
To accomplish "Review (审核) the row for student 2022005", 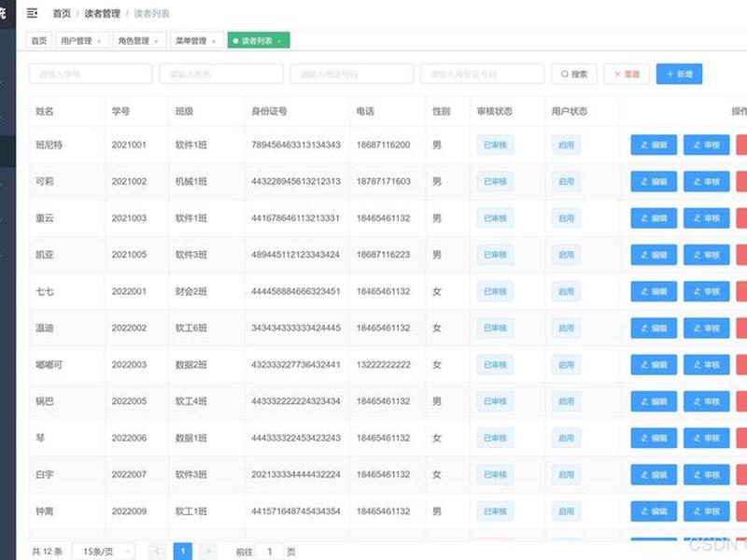I will pos(707,401).
